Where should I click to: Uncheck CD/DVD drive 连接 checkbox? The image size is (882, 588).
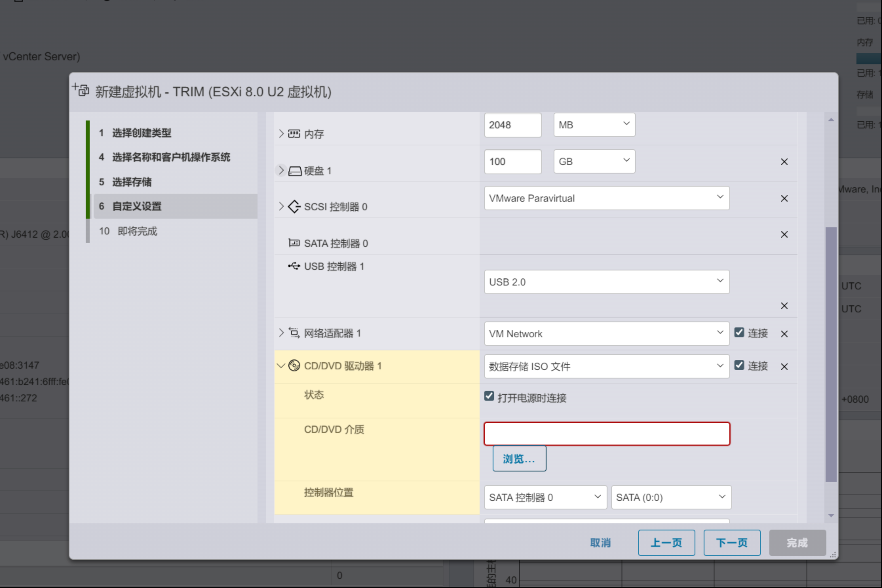pyautogui.click(x=739, y=365)
